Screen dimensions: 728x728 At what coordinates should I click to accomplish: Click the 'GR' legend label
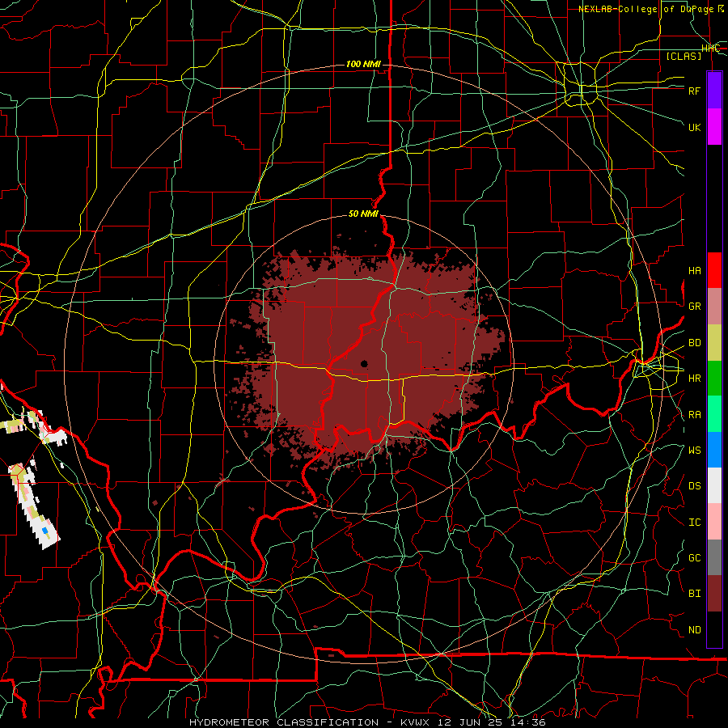(694, 307)
